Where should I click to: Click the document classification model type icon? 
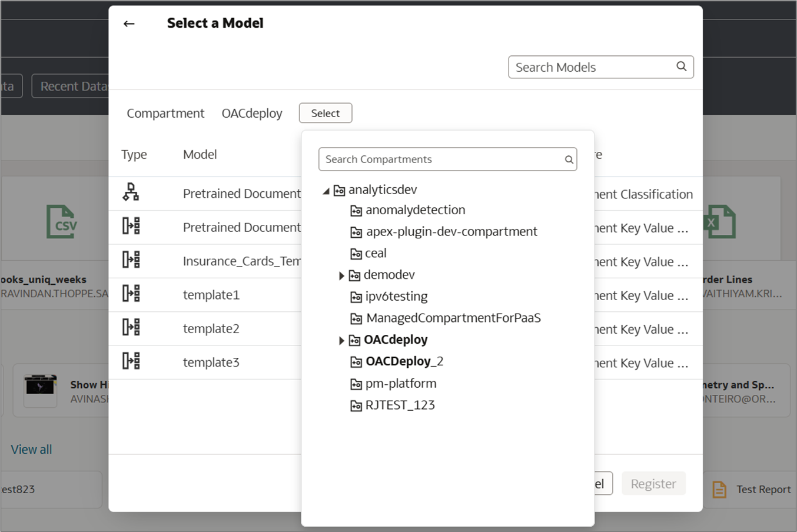coord(131,192)
